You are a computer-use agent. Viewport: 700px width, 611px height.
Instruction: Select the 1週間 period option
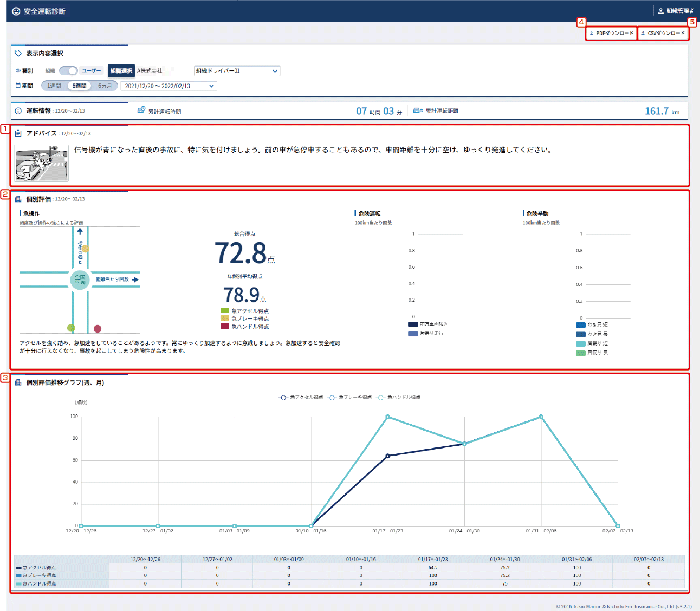[x=54, y=86]
